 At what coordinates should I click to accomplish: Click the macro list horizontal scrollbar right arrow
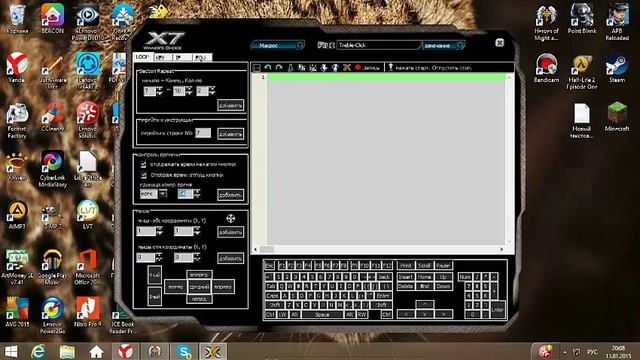pyautogui.click(x=502, y=249)
